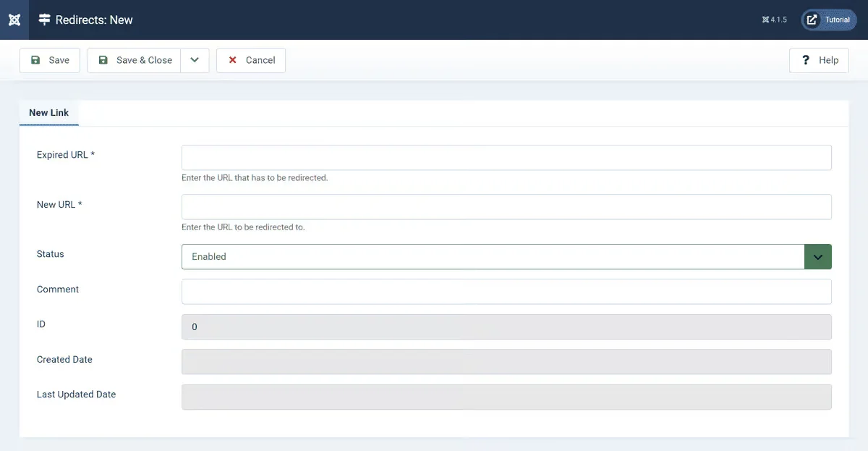Click the Redirects signpost icon in header
This screenshot has height=451, width=868.
tap(45, 20)
